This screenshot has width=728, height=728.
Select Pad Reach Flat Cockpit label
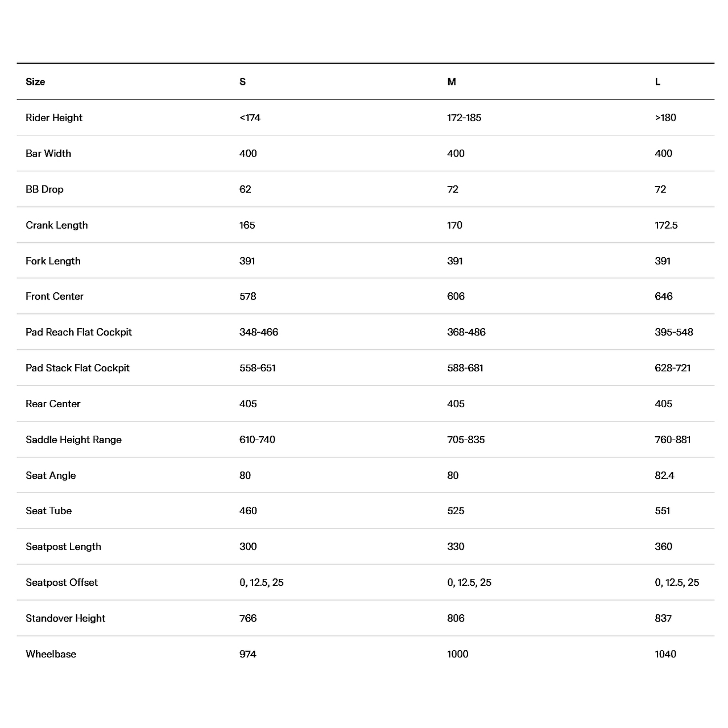tap(78, 332)
